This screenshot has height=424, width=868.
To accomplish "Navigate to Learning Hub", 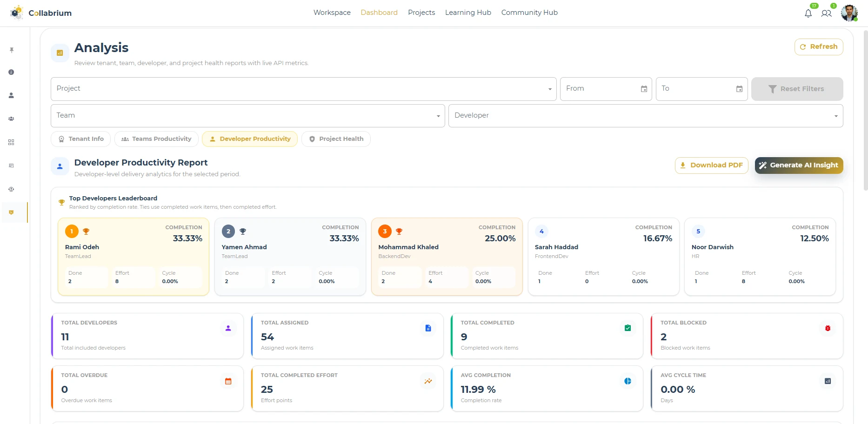I will 468,13.
